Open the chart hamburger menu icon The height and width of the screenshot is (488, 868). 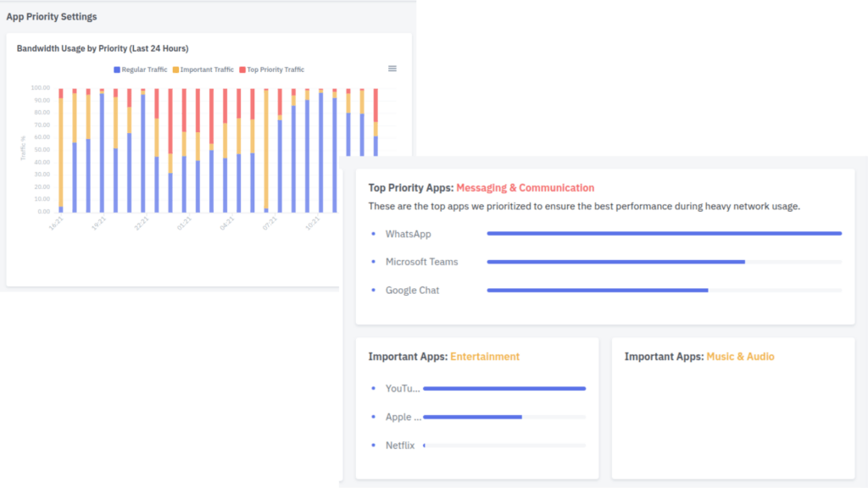click(x=392, y=69)
